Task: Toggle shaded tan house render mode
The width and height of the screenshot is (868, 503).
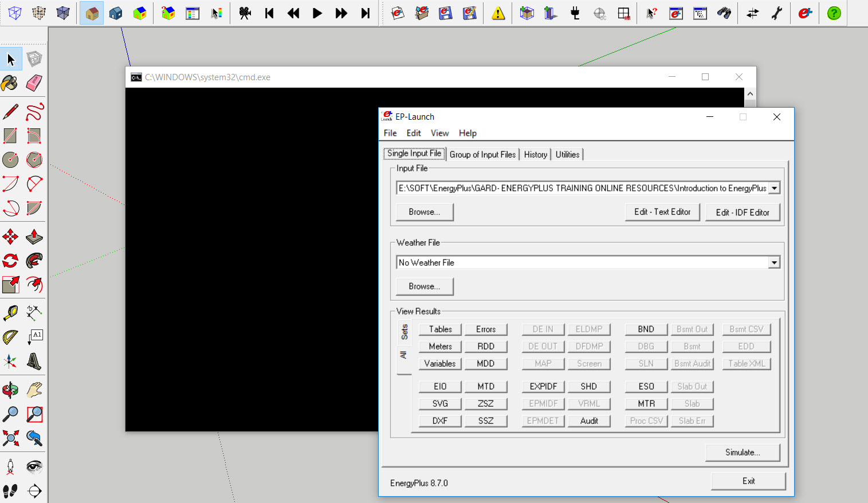Action: click(92, 13)
